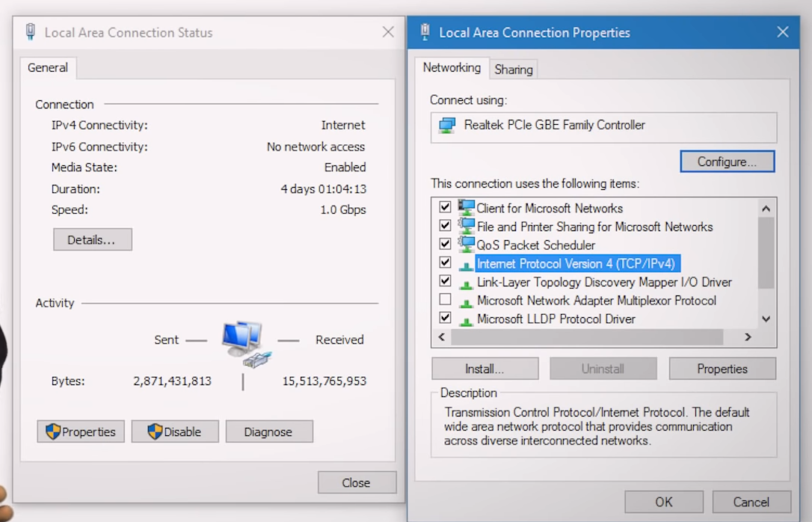Confirm with OK in Properties window
The height and width of the screenshot is (522, 812).
tap(663, 502)
